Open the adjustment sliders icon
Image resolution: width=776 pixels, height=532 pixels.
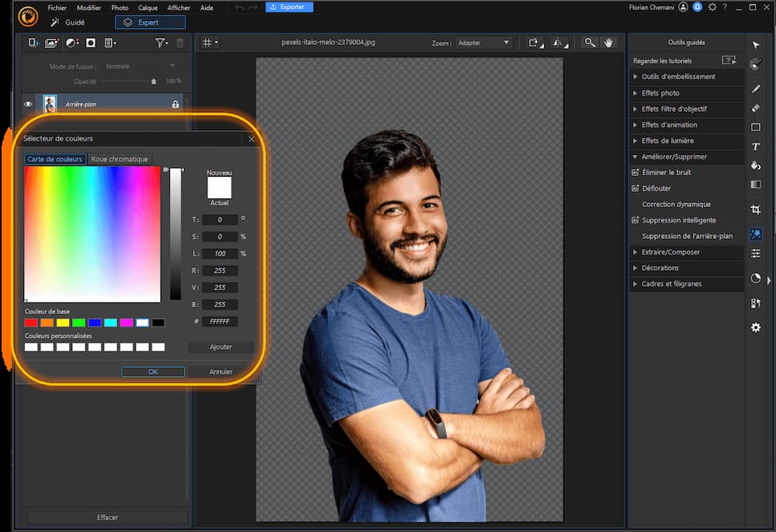(x=756, y=254)
